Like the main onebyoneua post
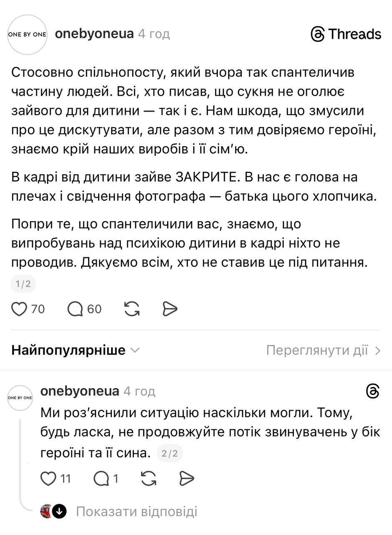This screenshot has width=392, height=535. tap(19, 309)
